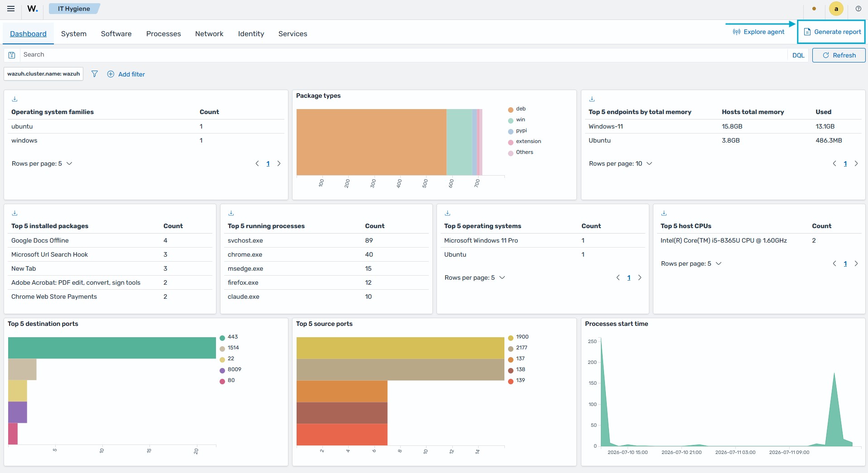Switch query language via DQL button
Viewport: 868px width, 473px height.
tap(798, 55)
